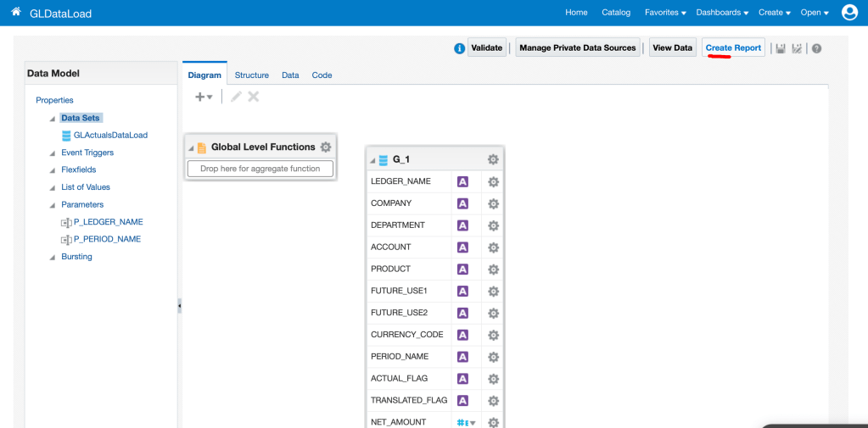868x428 pixels.
Task: Open the new data set plus dropdown
Action: 204,97
